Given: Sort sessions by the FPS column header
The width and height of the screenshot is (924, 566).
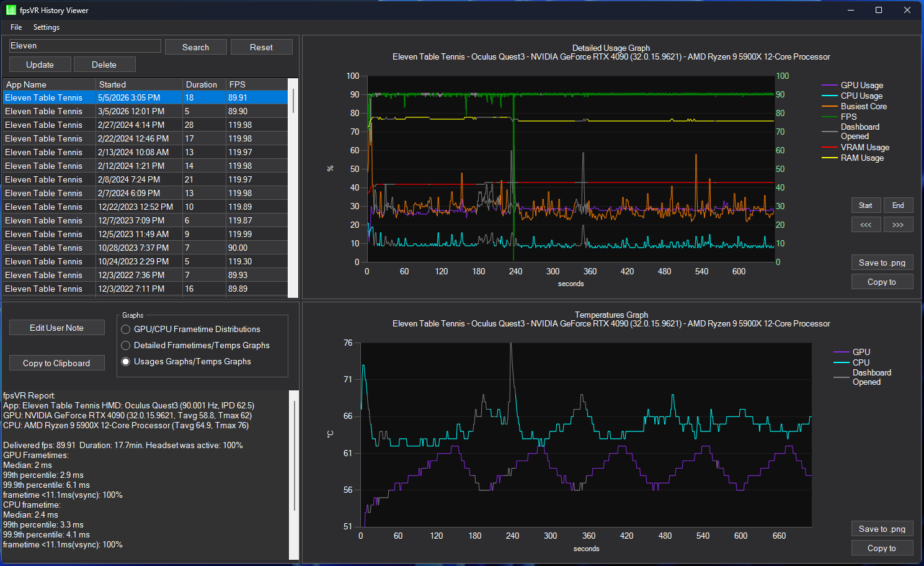Looking at the screenshot, I should 257,84.
